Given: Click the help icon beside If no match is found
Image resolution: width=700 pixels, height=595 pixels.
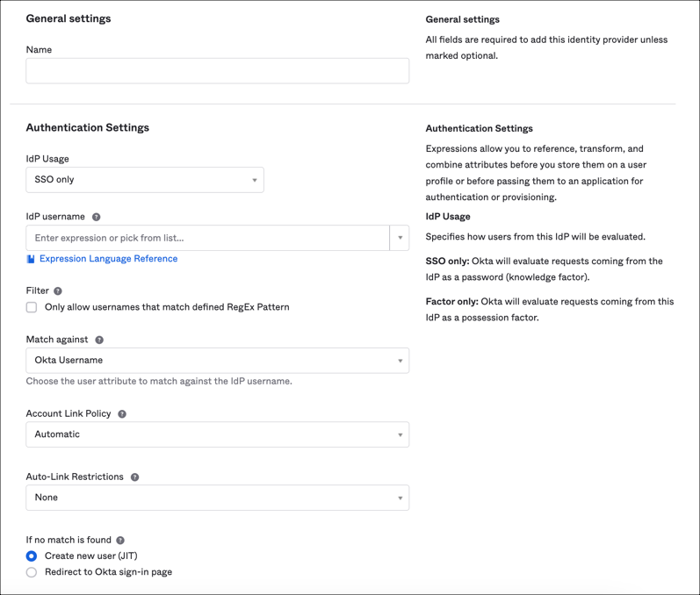Looking at the screenshot, I should pyautogui.click(x=120, y=541).
